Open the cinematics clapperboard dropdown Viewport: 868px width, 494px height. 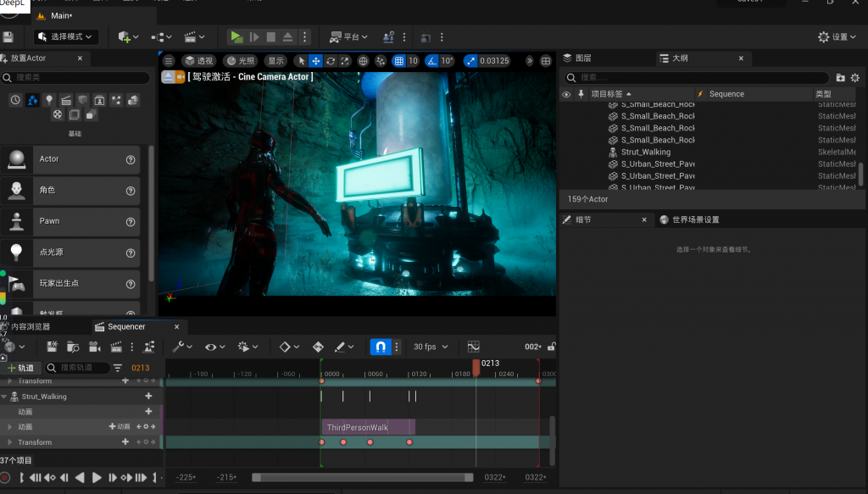194,37
